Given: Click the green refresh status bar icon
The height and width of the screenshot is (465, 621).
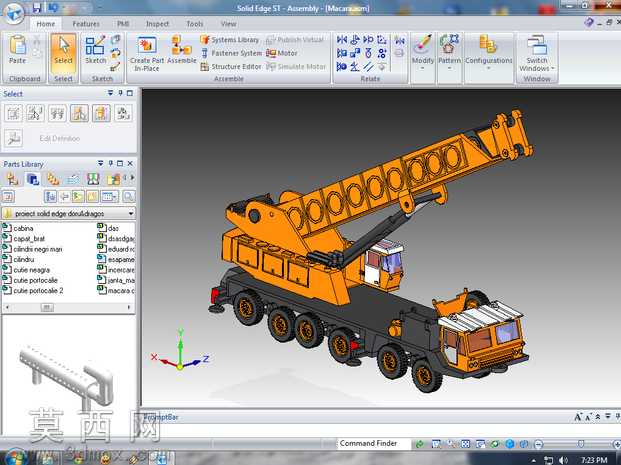Looking at the screenshot, I should [419, 444].
